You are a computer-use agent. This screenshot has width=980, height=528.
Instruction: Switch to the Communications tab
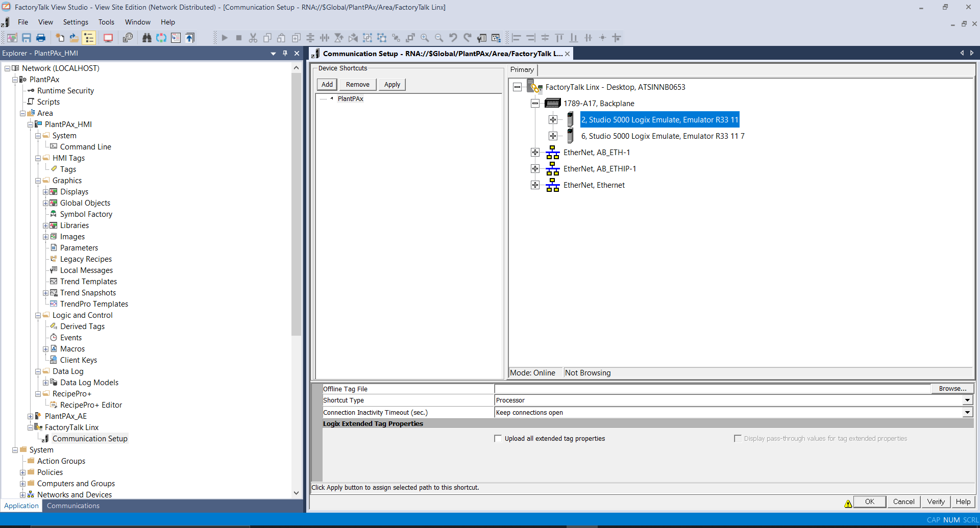[x=73, y=506]
